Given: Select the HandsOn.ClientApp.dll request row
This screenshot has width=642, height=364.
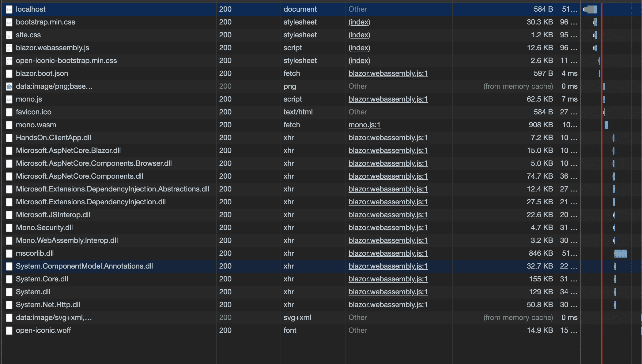Looking at the screenshot, I should [53, 138].
